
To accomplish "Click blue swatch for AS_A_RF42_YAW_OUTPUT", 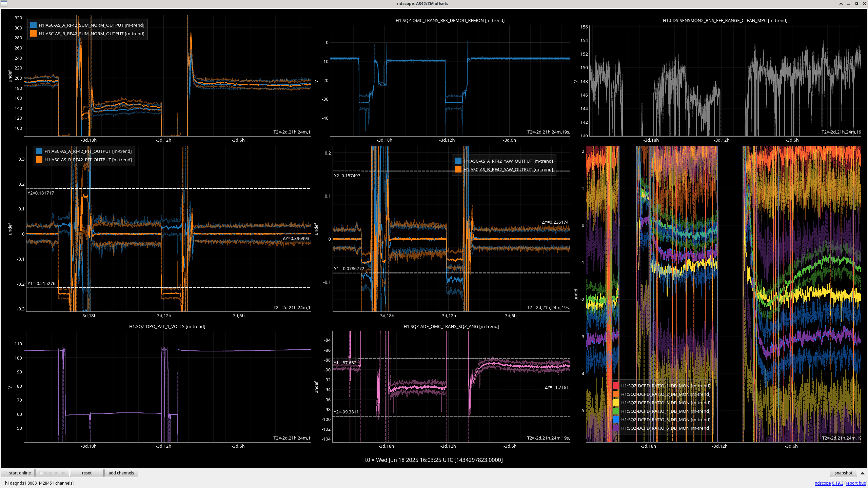I will [x=458, y=161].
